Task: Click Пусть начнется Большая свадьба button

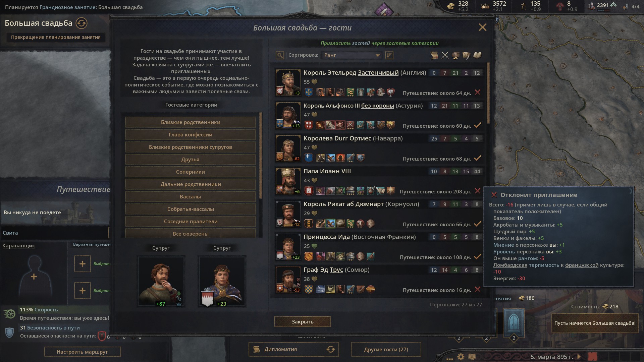Action: (595, 323)
